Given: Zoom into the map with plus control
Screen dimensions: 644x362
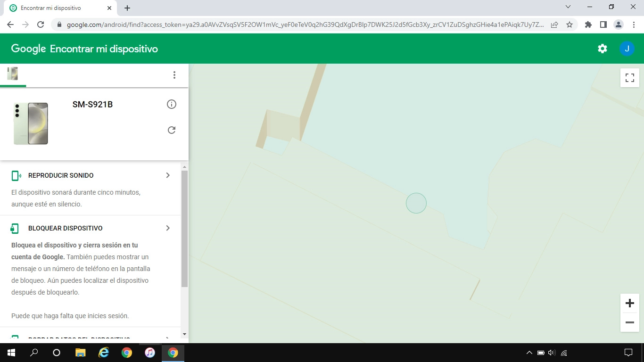Looking at the screenshot, I should [x=629, y=303].
